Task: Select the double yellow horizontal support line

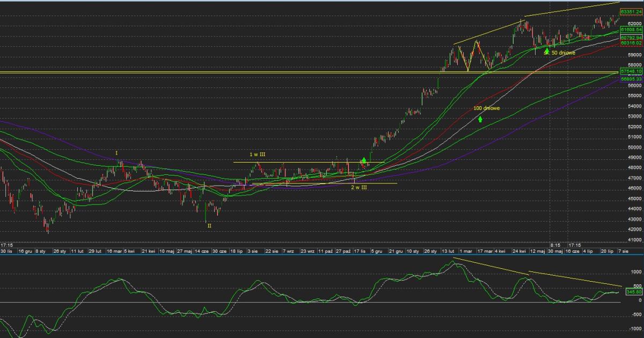Action: click(x=268, y=72)
